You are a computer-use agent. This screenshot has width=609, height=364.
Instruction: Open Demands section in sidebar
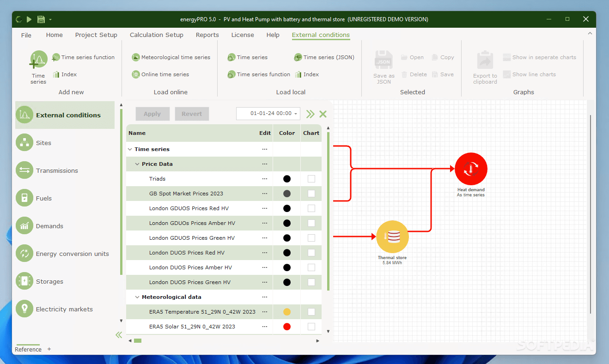[65, 226]
